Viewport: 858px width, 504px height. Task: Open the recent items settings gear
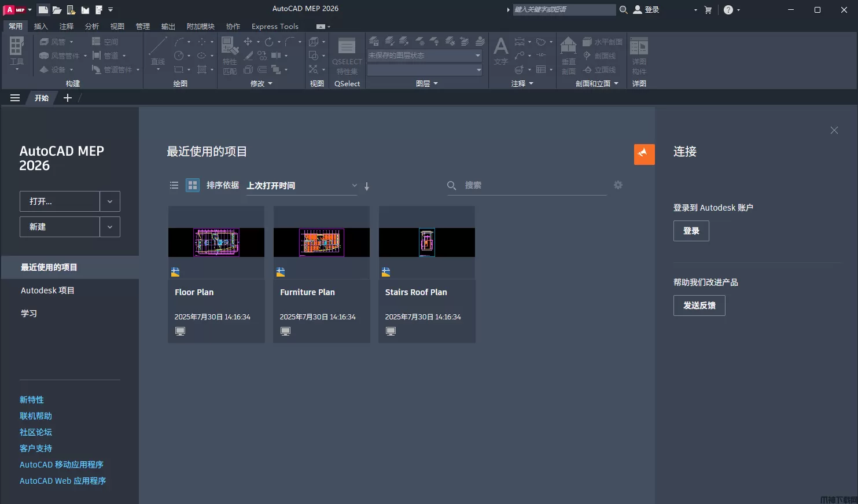click(618, 185)
